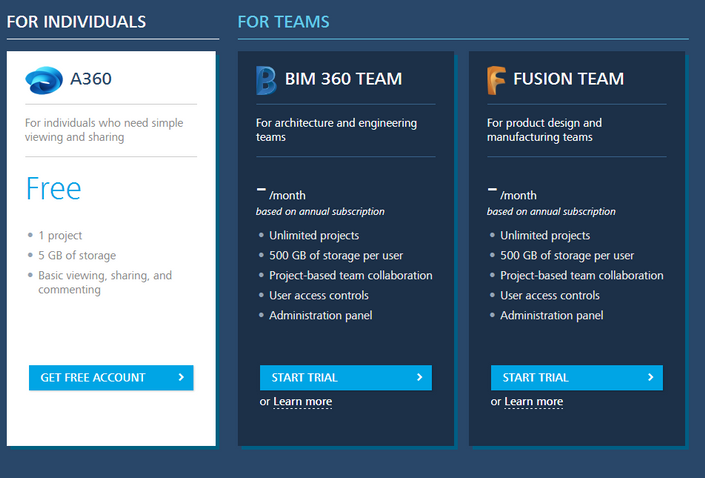Start trial for BIM 360 Team
The height and width of the screenshot is (478, 705).
[346, 377]
